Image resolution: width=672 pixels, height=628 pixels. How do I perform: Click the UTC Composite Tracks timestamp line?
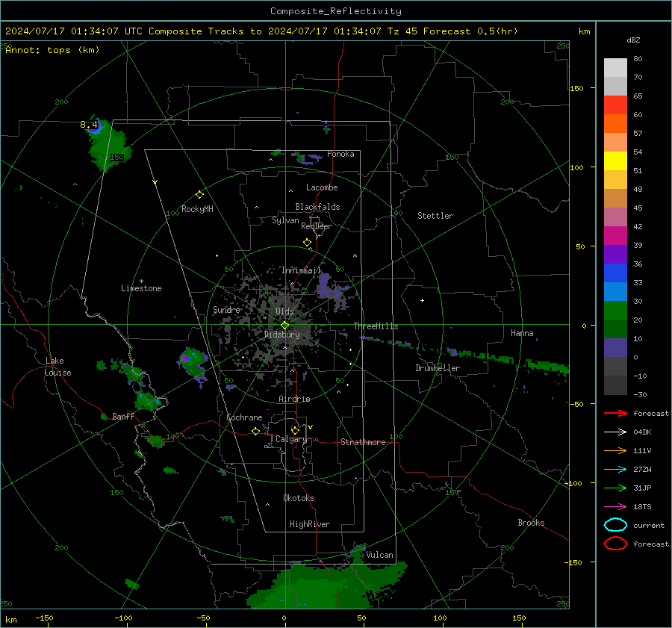coord(261,31)
